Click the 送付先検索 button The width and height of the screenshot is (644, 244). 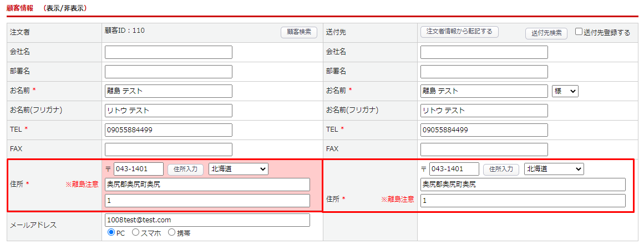pos(546,33)
